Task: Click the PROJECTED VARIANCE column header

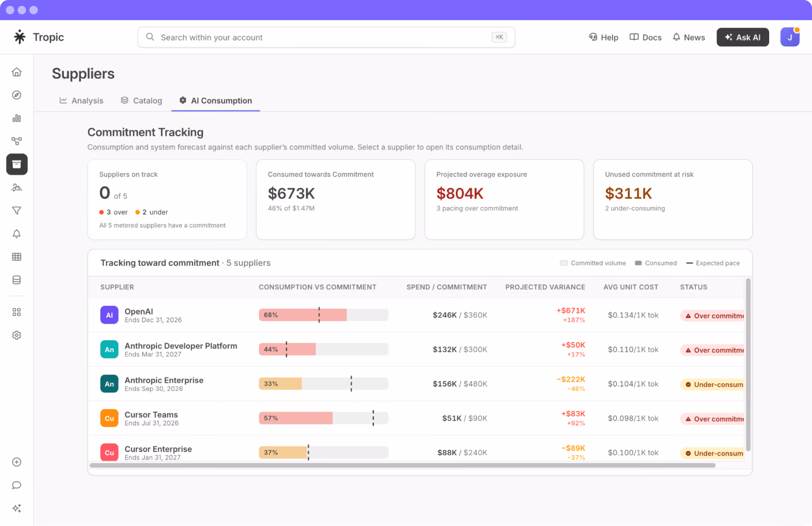Action: (545, 287)
